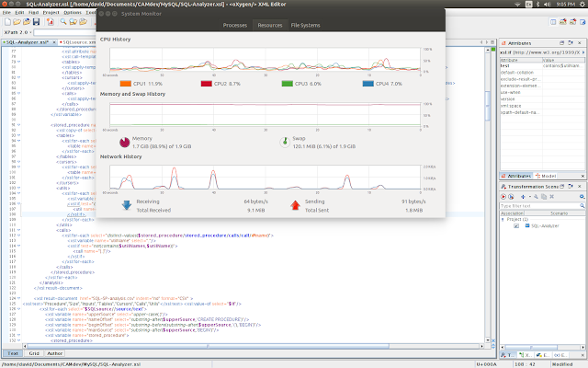This screenshot has height=368, width=588.
Task: Click the XQuery debugger perspective icon
Action: pyautogui.click(x=572, y=22)
